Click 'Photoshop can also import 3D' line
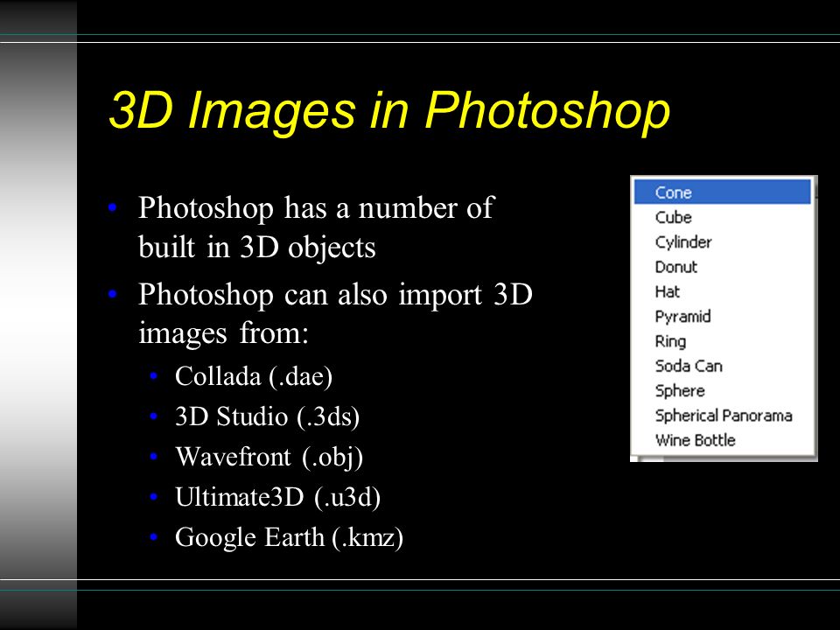The height and width of the screenshot is (630, 840). coord(335,294)
